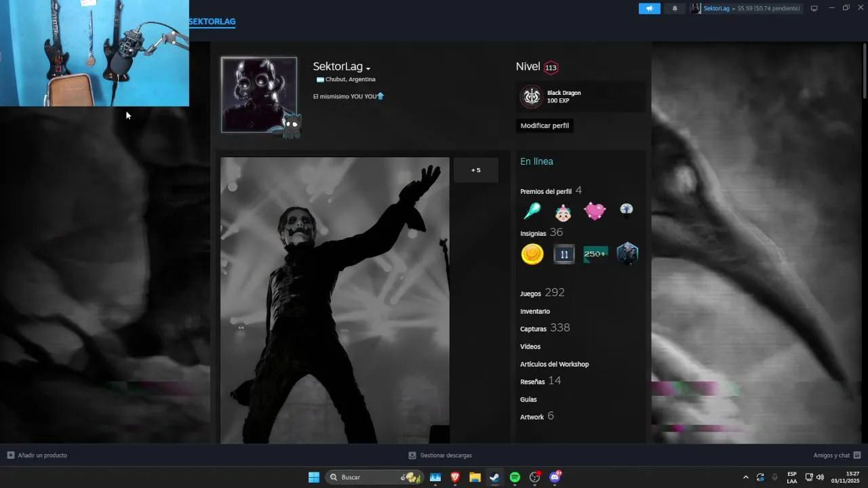
Task: Click the pink heart profile award
Action: [x=595, y=211]
